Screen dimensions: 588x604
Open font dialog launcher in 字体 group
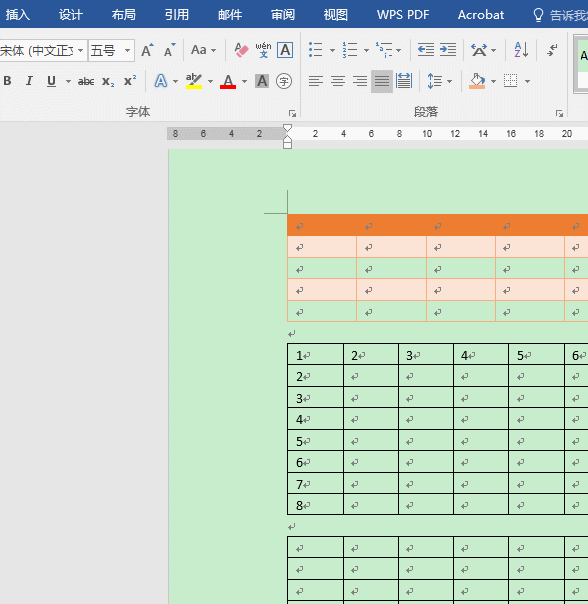pos(292,113)
